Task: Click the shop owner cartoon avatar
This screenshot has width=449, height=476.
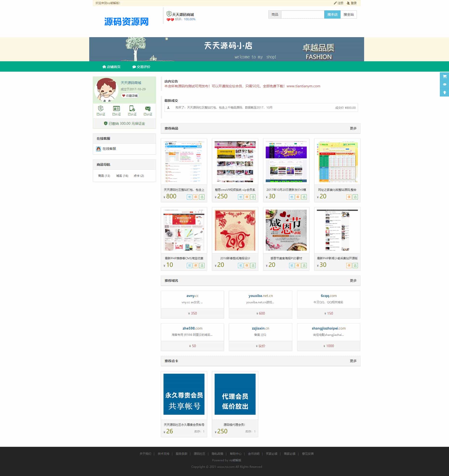Action: (106, 90)
